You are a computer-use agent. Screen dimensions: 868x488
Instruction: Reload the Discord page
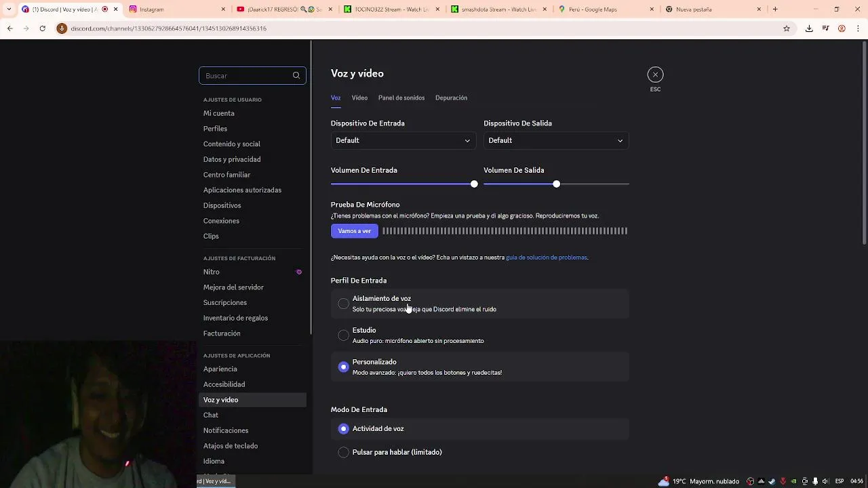point(42,28)
